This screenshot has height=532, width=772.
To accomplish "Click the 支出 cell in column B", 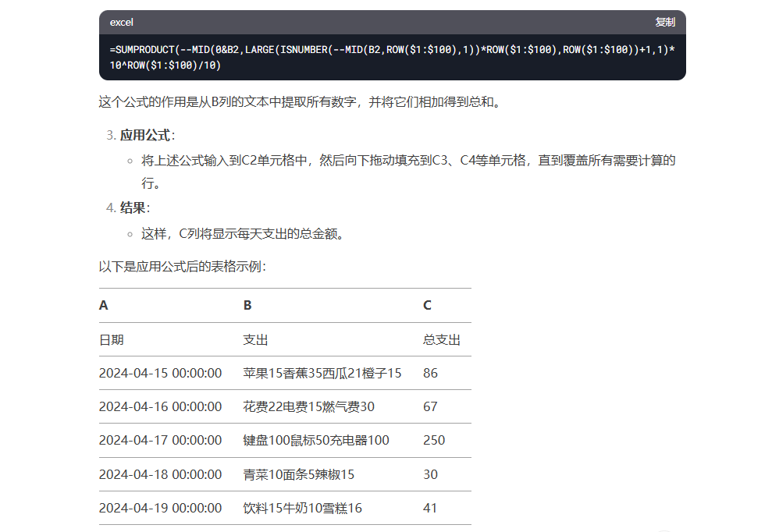I will point(255,340).
